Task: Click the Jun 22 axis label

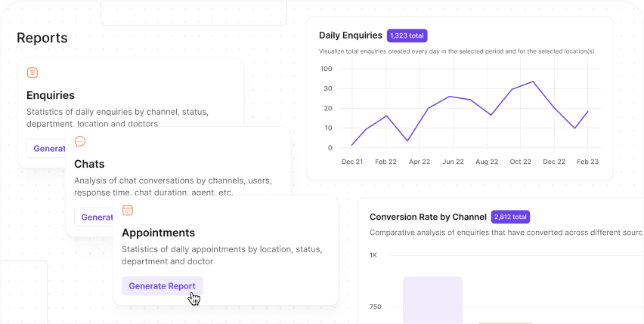Action: [453, 162]
